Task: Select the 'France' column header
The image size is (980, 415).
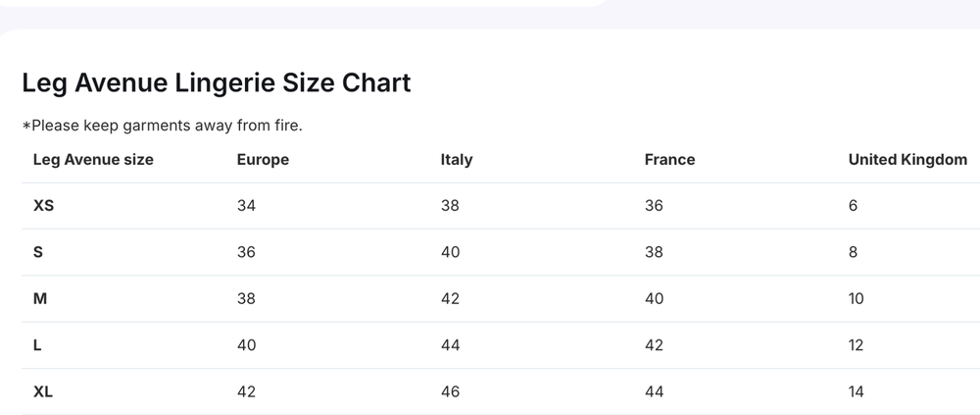Action: click(669, 160)
